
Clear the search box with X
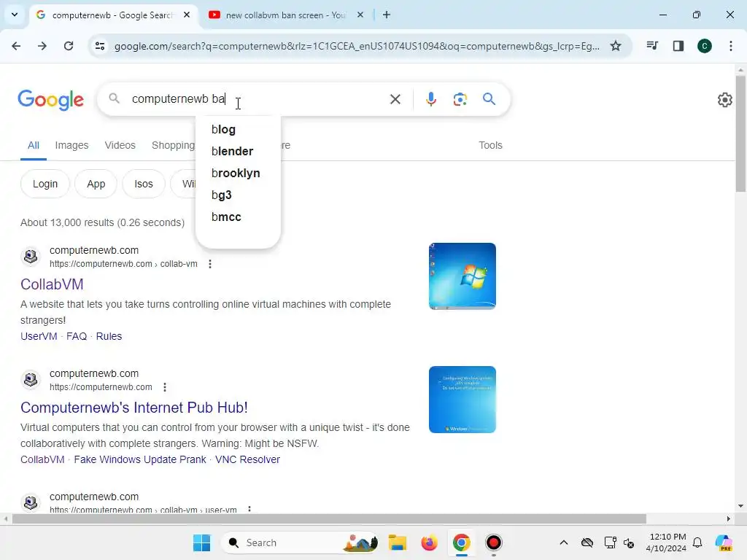395,99
